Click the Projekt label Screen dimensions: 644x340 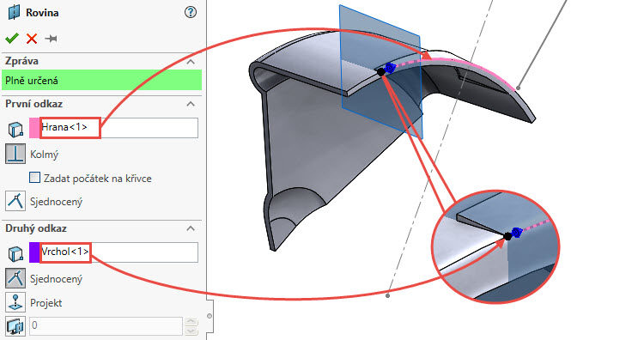click(46, 303)
